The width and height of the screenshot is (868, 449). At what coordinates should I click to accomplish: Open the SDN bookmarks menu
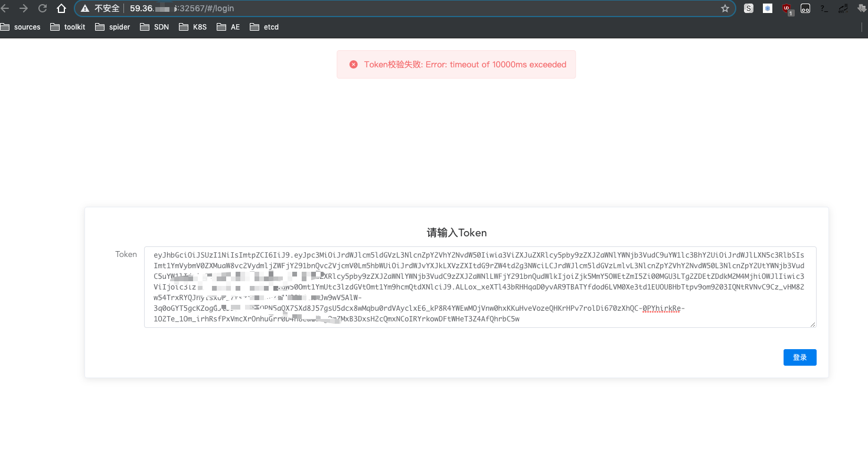point(154,27)
